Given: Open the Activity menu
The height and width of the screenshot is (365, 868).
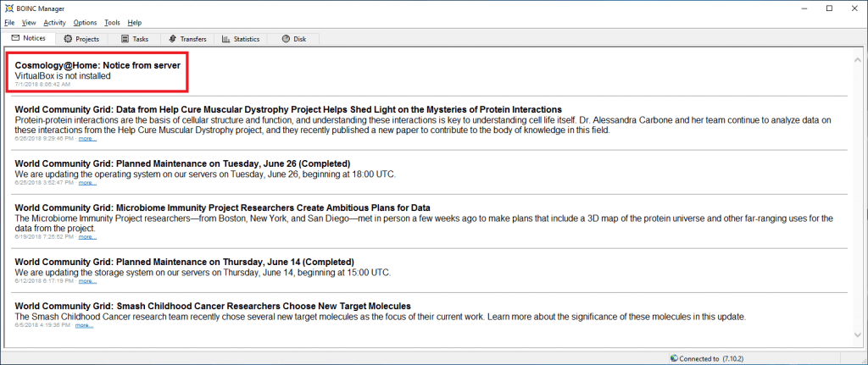Looking at the screenshot, I should (x=54, y=22).
